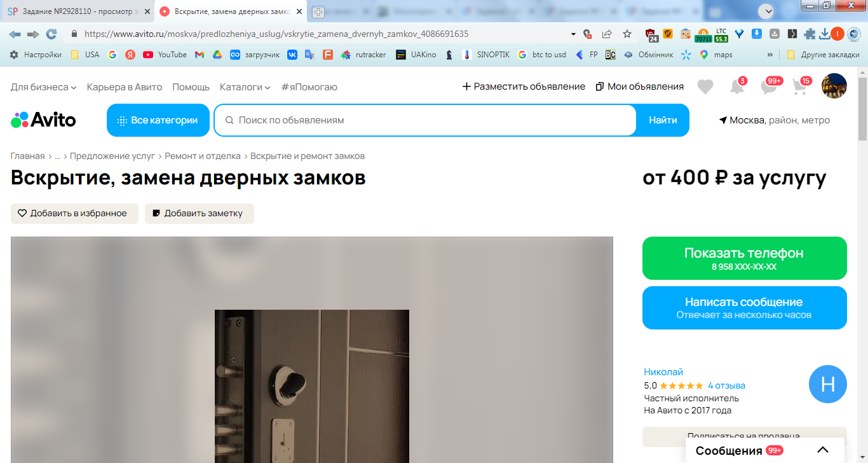
Task: Open the shopping cart with badge 15
Action: point(801,86)
